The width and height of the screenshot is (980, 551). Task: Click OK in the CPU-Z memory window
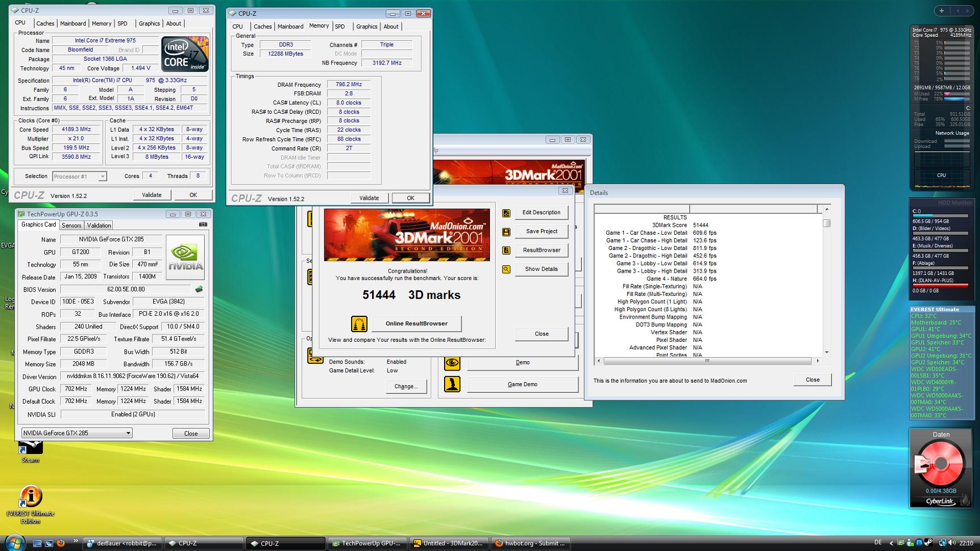click(x=411, y=198)
